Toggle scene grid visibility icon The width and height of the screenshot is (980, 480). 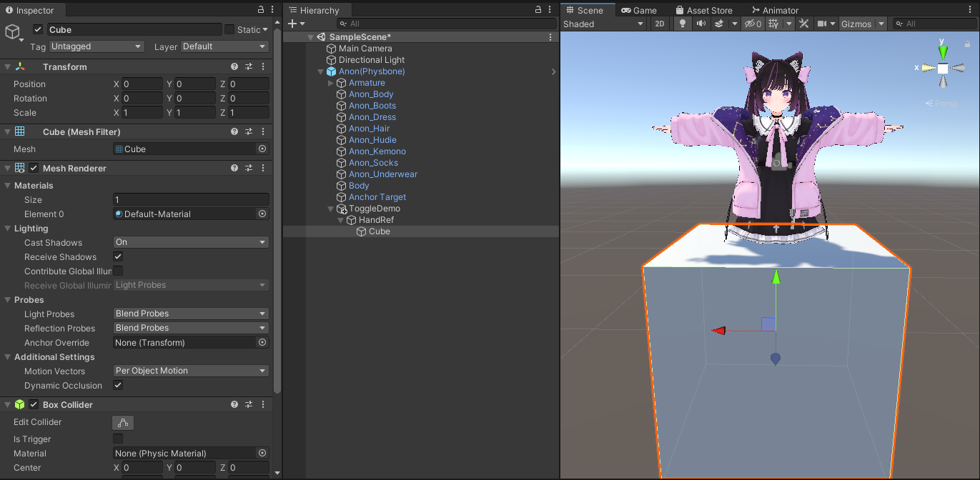pyautogui.click(x=773, y=24)
